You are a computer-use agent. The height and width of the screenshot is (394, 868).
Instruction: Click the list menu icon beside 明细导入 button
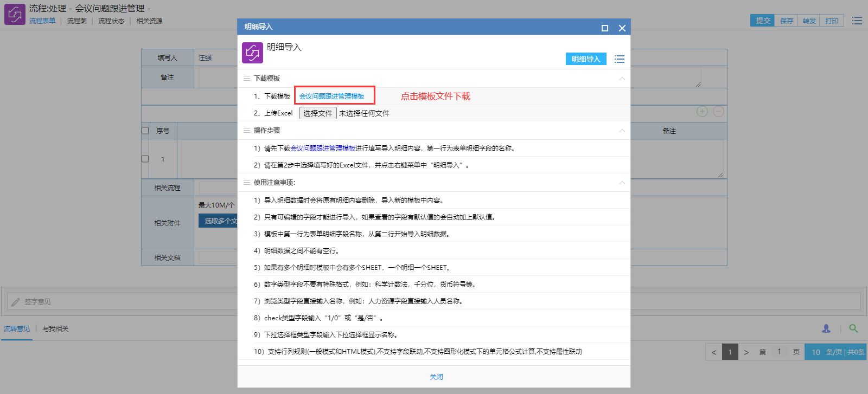pos(619,59)
